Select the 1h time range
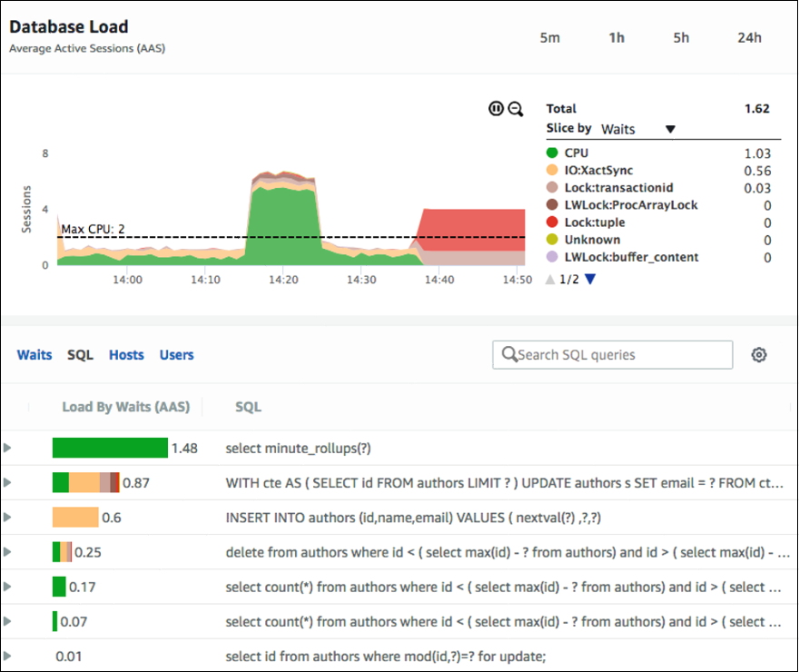 (617, 37)
